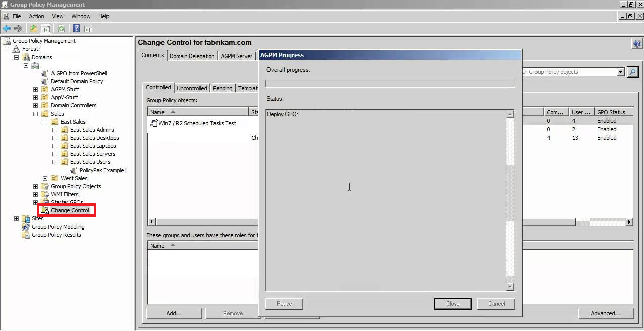Open the File menu
Image resolution: width=644 pixels, height=331 pixels.
pos(17,16)
